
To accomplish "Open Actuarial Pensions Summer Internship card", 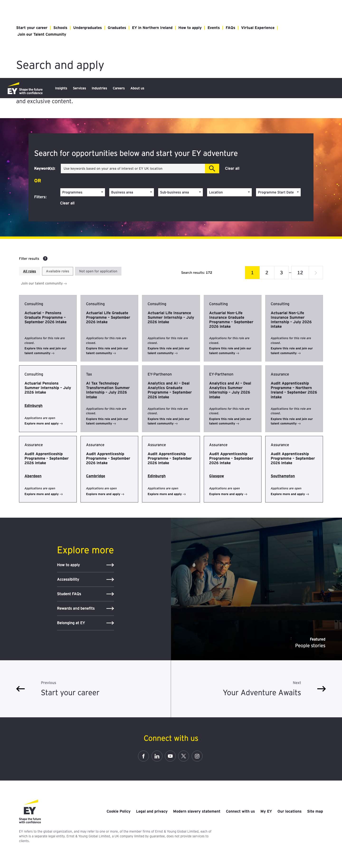I will pos(48,399).
